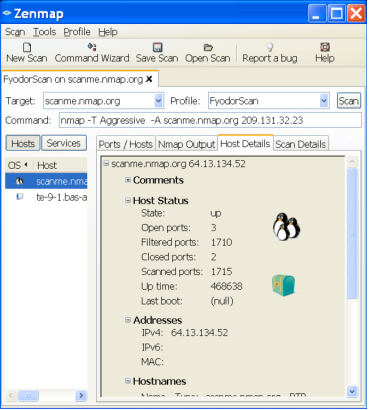The image size is (369, 410).
Task: Click the IPv4 address 64.13.134.52
Action: pos(199,333)
